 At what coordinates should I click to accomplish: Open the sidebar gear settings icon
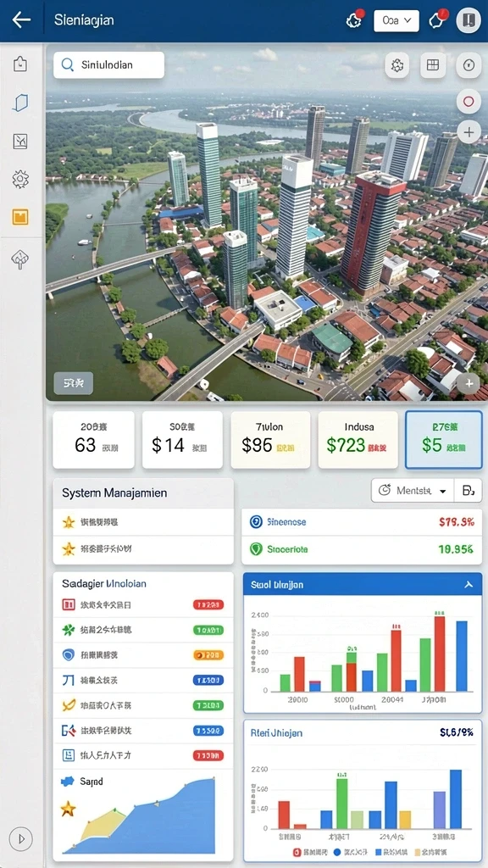click(20, 179)
